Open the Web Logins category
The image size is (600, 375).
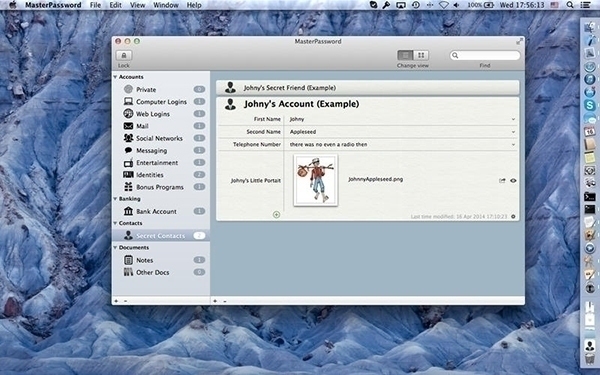153,114
